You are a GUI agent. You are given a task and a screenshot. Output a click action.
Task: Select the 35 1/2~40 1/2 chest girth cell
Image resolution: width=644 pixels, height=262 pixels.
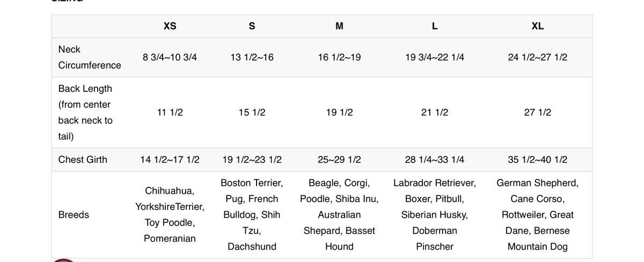(x=537, y=159)
